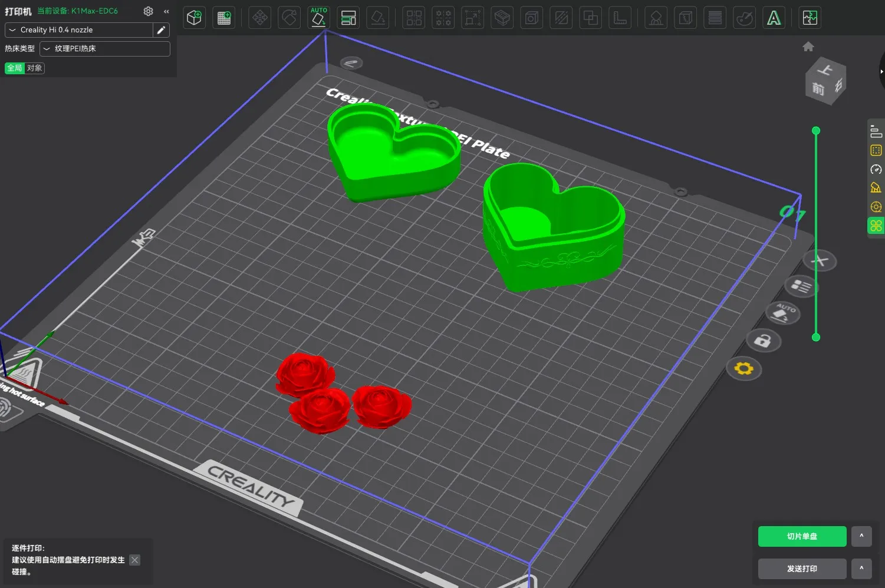The height and width of the screenshot is (588, 885).
Task: Select the Move tool in the toolbar
Action: [x=260, y=18]
